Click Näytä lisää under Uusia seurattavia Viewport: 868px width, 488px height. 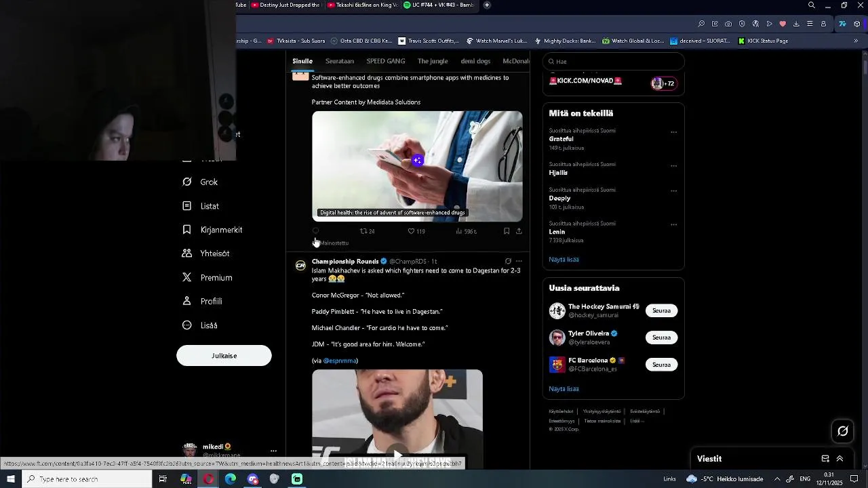click(564, 389)
